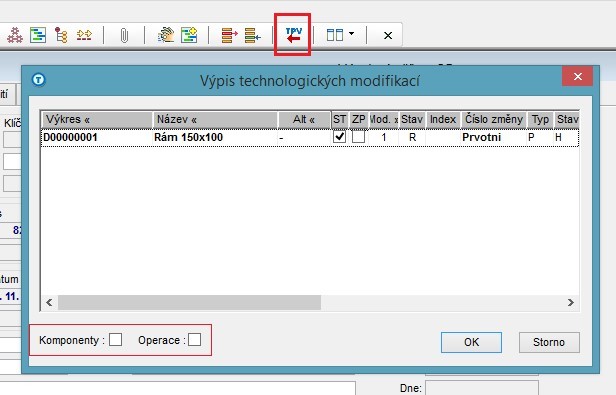Click the TPV import toolbar icon

point(293,35)
